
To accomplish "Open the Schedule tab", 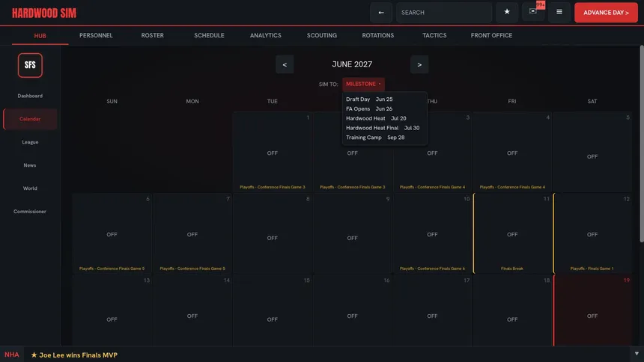I will click(209, 35).
